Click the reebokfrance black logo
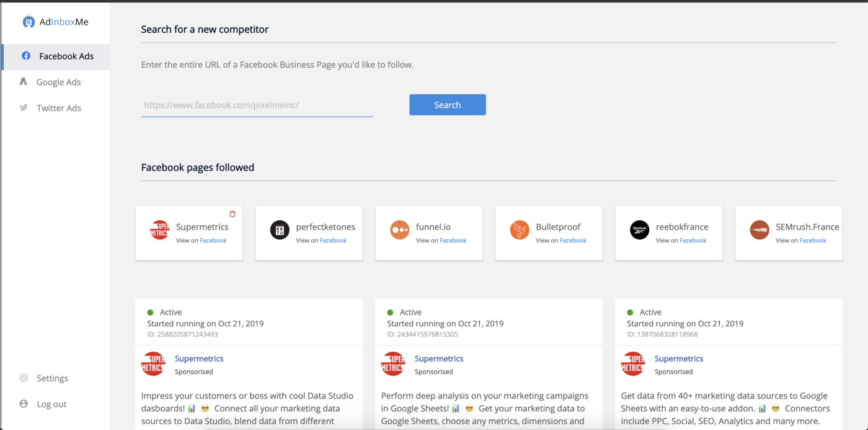 [x=640, y=230]
